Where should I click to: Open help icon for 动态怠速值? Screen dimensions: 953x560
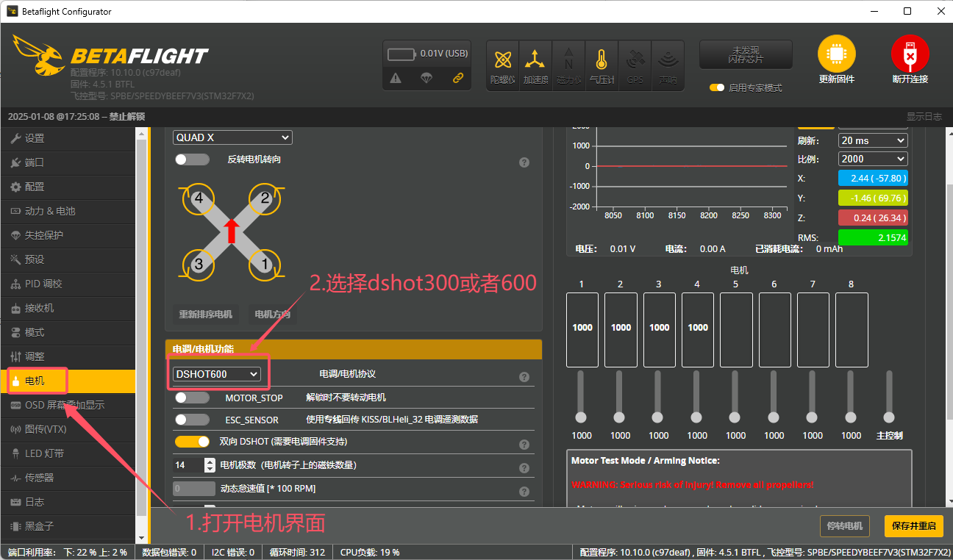[x=524, y=492]
